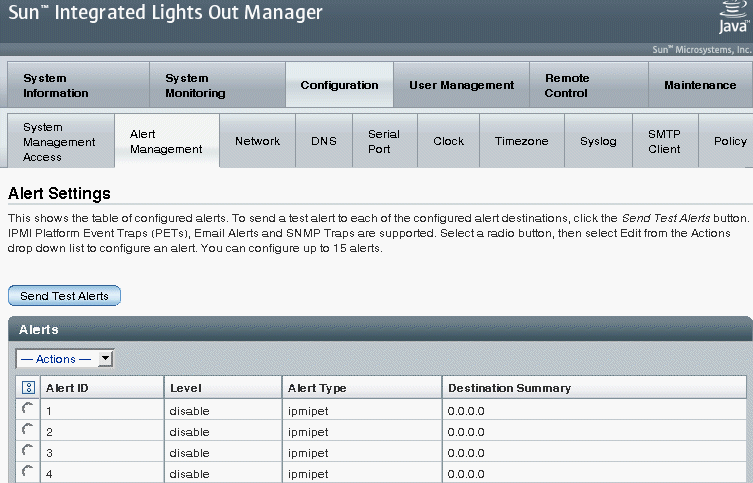Select the radio button for alert 3
753x483 pixels.
(x=28, y=450)
